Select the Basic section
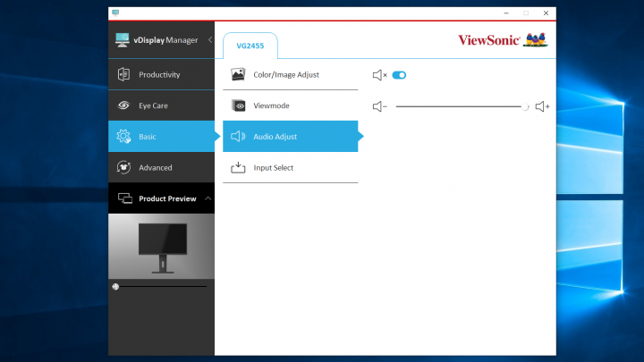Image resolution: width=644 pixels, height=362 pixels. (x=161, y=136)
